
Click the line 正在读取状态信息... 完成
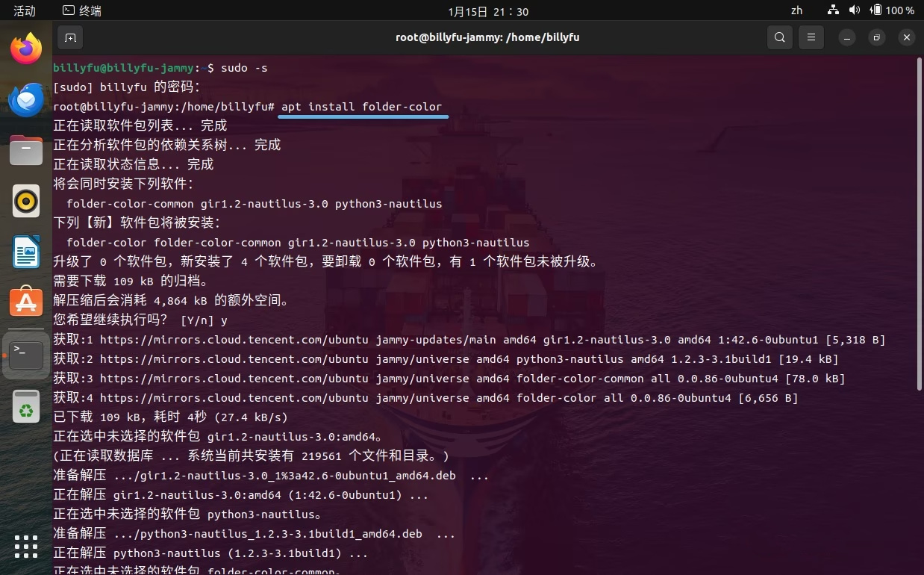pyautogui.click(x=134, y=164)
